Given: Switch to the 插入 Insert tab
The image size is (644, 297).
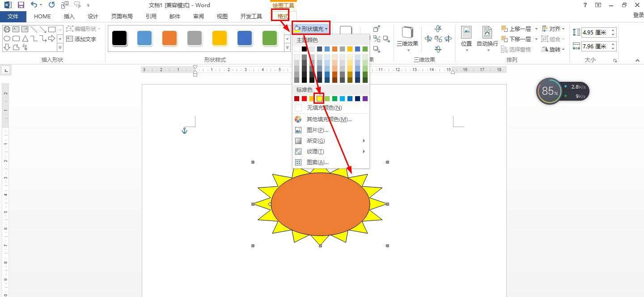Looking at the screenshot, I should [69, 17].
